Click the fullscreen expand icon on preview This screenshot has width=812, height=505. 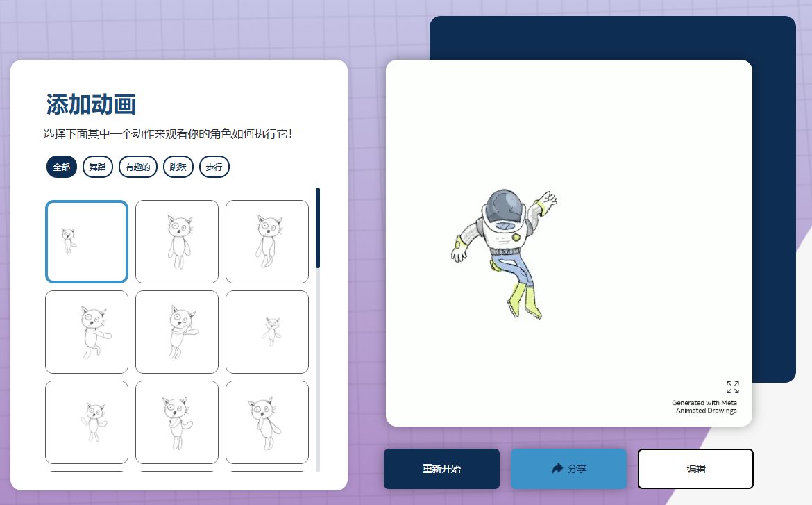coord(733,388)
